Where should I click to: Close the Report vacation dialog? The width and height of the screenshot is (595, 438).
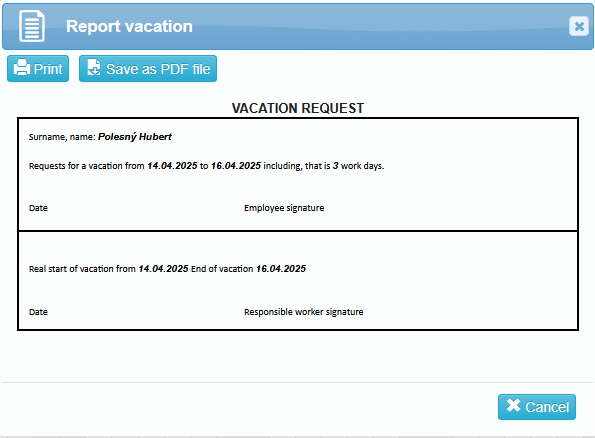[579, 26]
